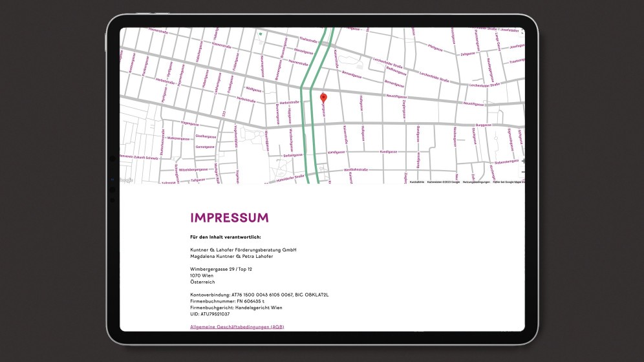Click the Google logo on the map
The width and height of the screenshot is (644, 362).
pos(126,180)
